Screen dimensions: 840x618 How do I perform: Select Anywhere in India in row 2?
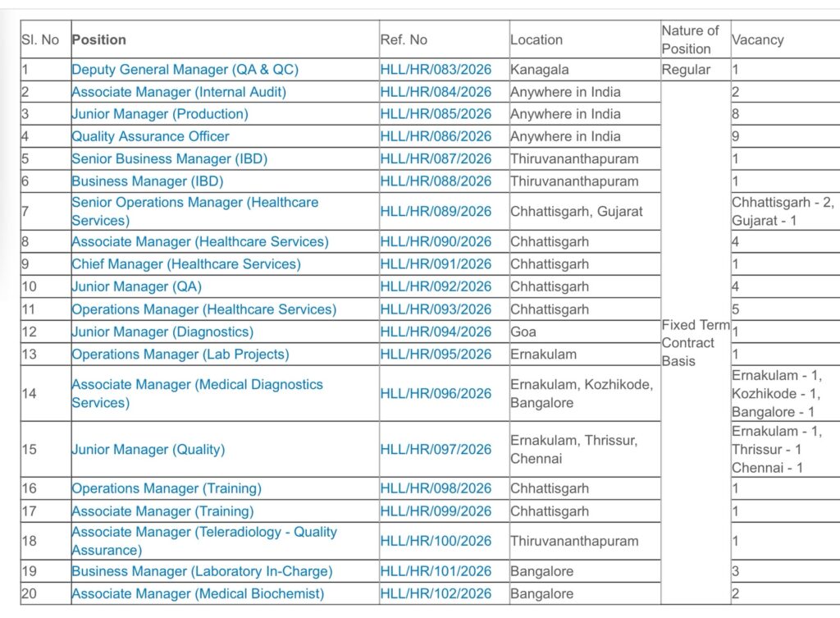pos(585,92)
